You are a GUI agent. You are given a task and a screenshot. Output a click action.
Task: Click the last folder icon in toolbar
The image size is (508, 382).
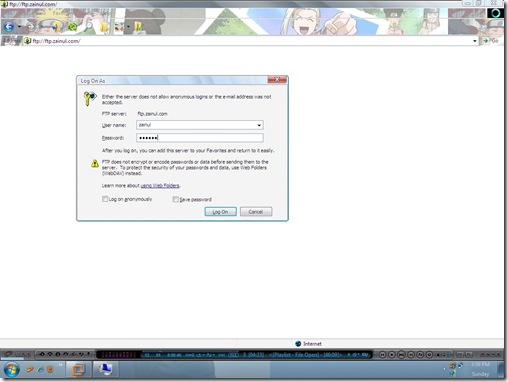(138, 26)
